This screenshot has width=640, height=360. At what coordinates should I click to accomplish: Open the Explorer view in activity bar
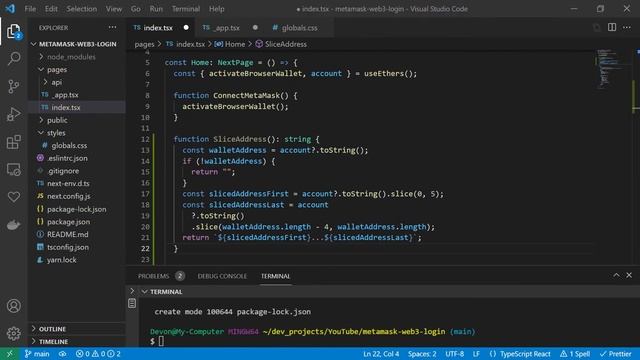[13, 31]
